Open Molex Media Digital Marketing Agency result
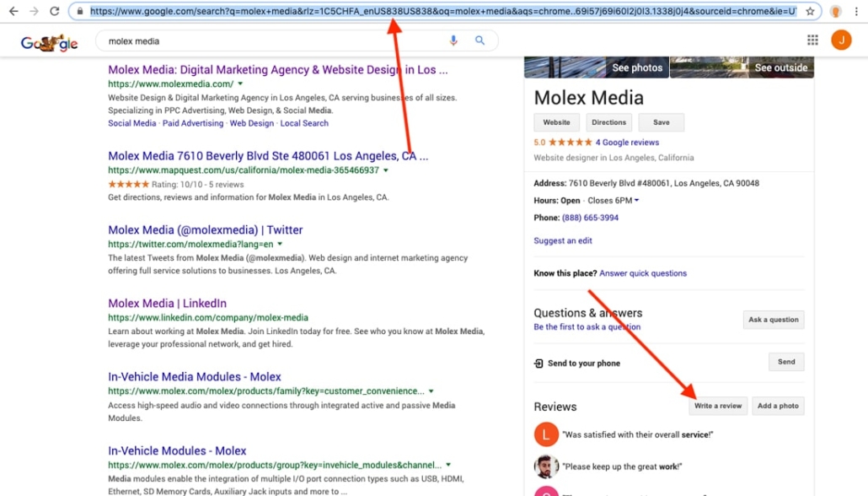This screenshot has height=496, width=868. point(278,70)
